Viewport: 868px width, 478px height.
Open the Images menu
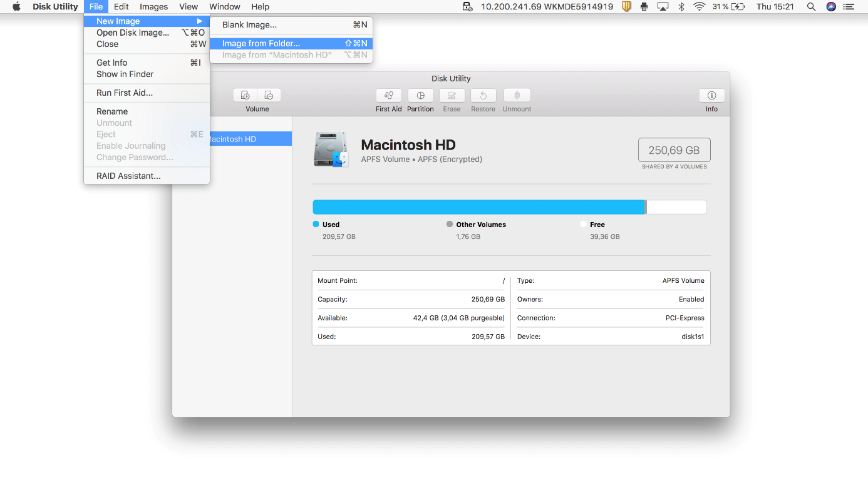[153, 7]
